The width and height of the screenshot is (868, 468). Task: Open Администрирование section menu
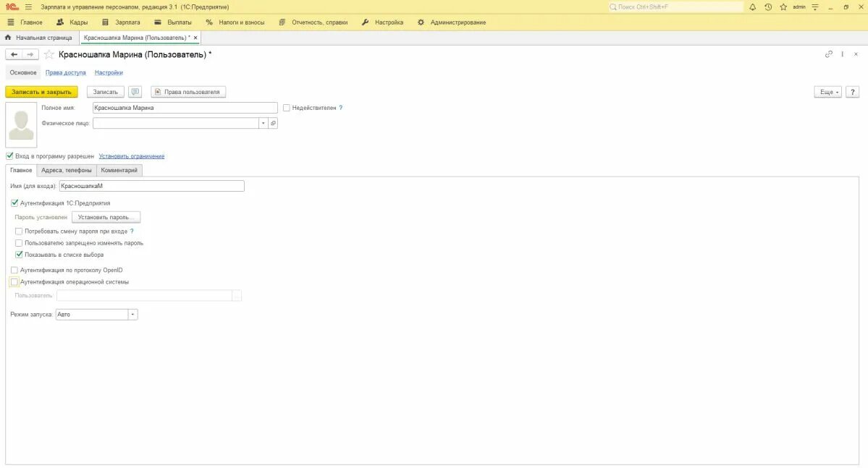tap(452, 22)
